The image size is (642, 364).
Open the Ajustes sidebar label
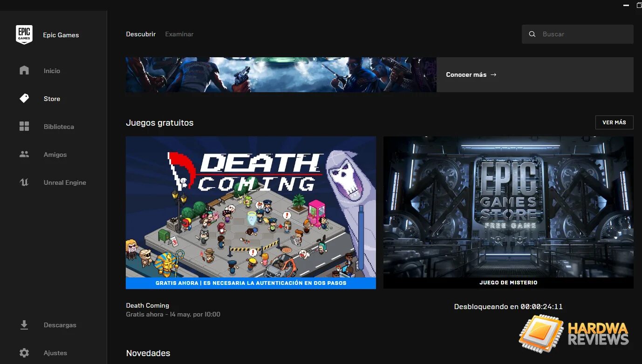[x=55, y=353]
